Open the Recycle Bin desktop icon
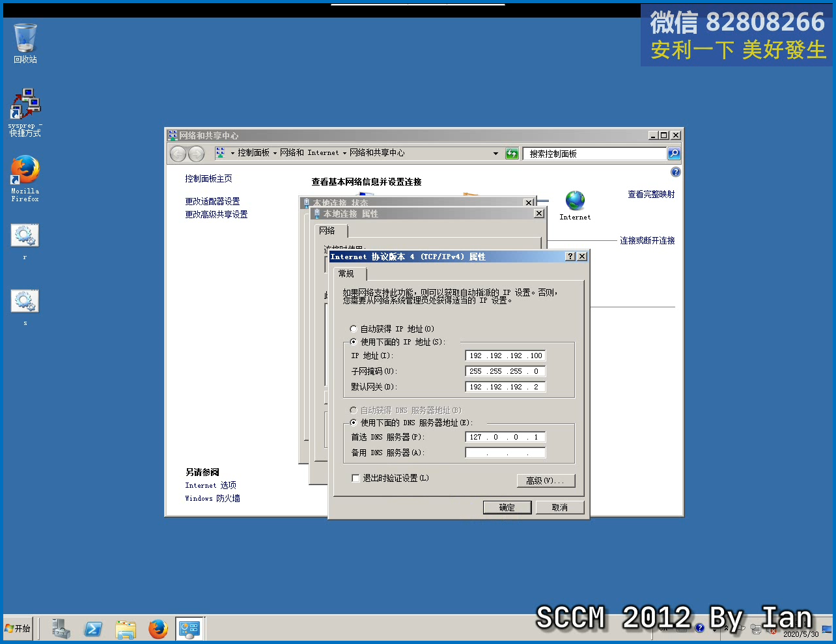 (x=25, y=43)
